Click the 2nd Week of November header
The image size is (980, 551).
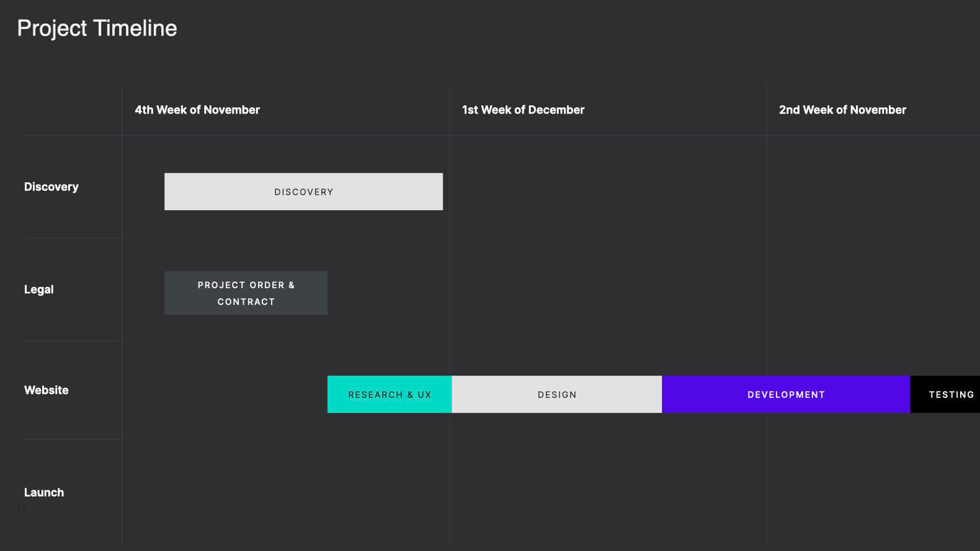tap(842, 110)
